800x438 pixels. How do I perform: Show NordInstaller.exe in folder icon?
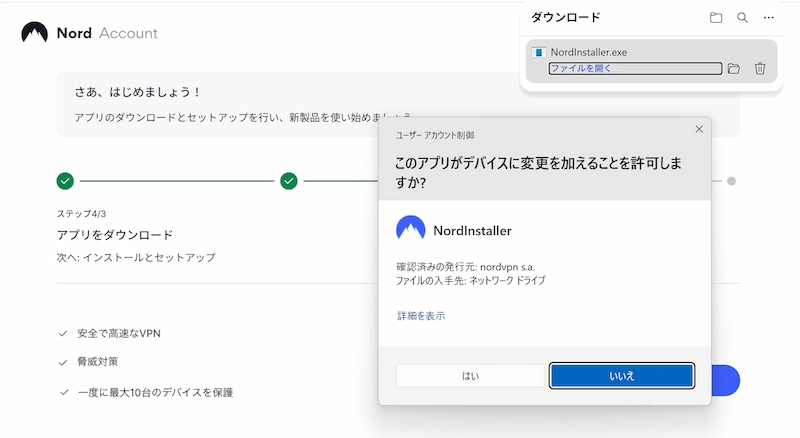734,68
